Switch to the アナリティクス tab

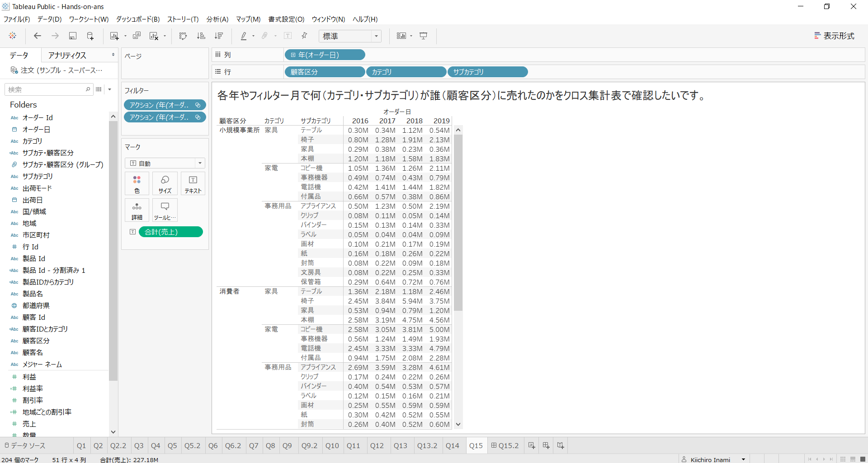tap(67, 55)
